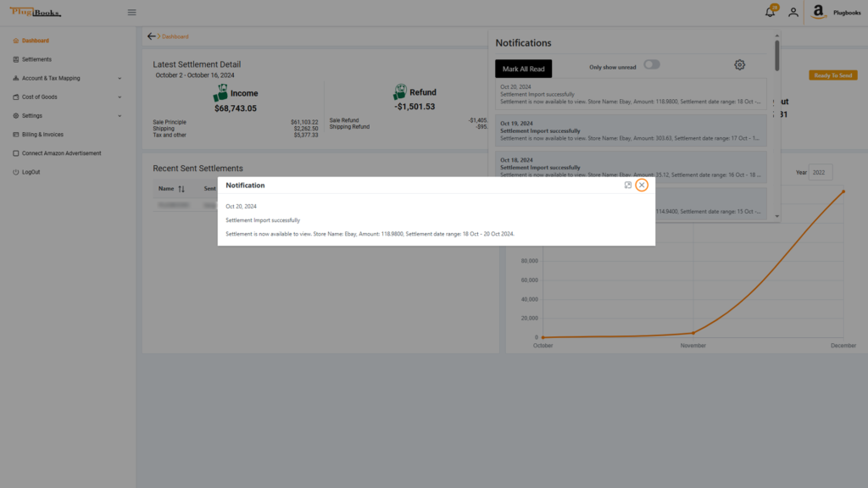Toggle the hamburger sidebar menu

click(131, 12)
